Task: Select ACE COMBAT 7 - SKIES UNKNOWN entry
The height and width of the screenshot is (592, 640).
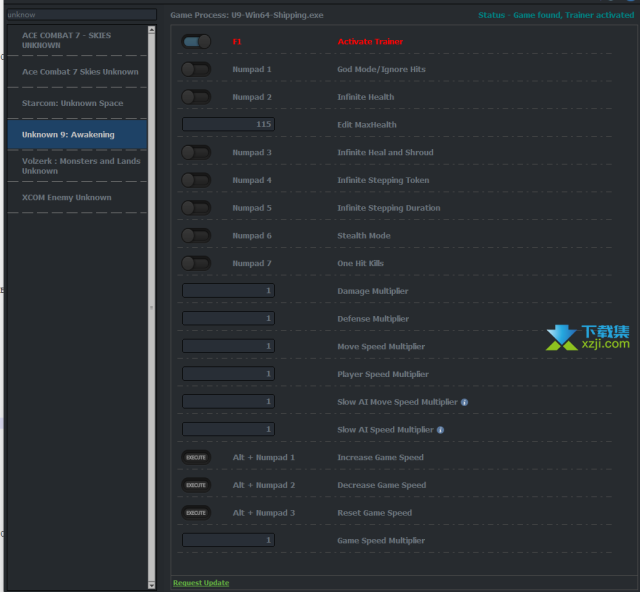Action: click(x=77, y=40)
